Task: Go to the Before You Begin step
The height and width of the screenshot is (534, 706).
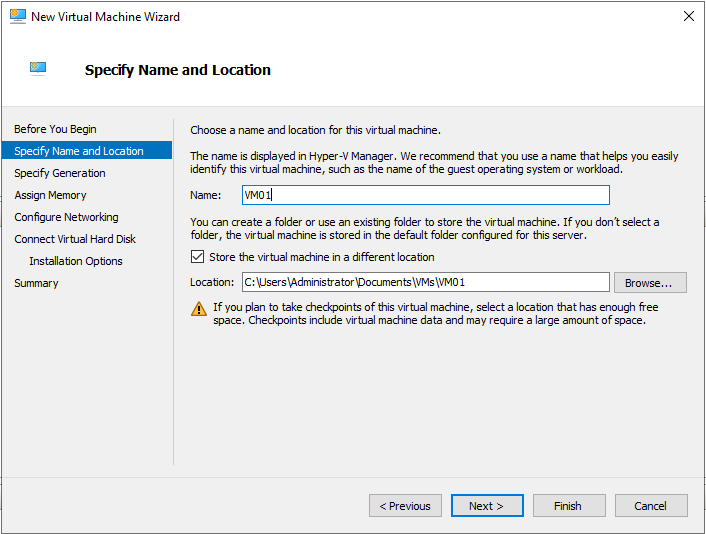Action: (55, 129)
